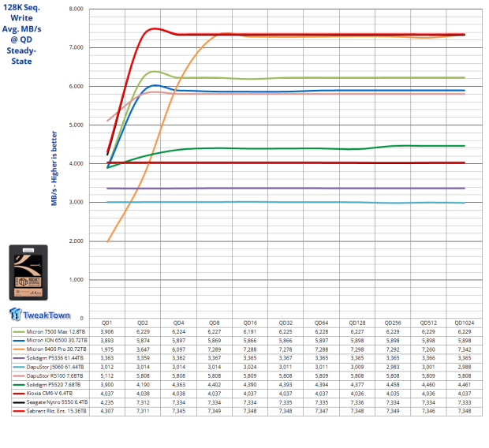Click the Micron 7500 Max QD16 value 6,191

click(x=250, y=332)
